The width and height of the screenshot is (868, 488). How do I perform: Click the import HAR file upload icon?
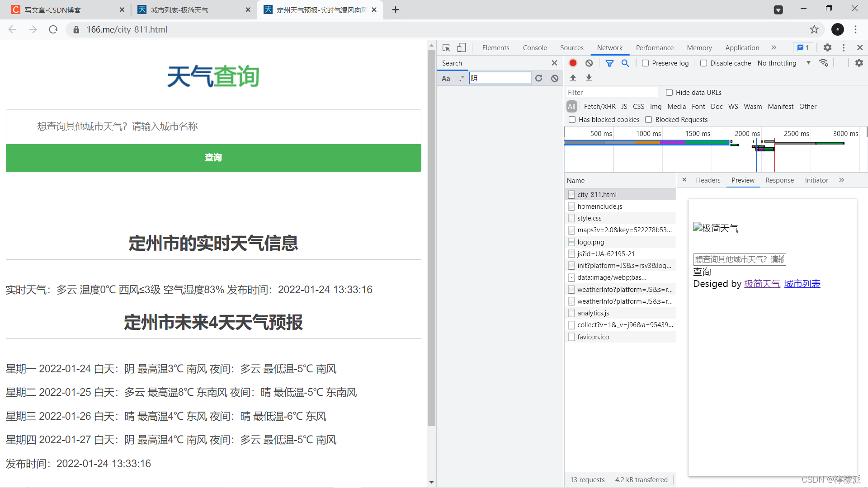point(573,78)
